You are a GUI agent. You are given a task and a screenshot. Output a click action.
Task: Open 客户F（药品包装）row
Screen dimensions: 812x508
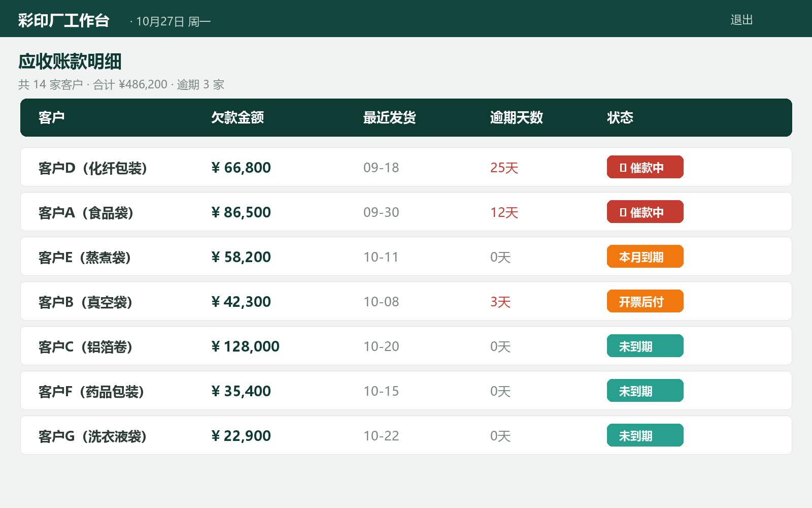406,391
